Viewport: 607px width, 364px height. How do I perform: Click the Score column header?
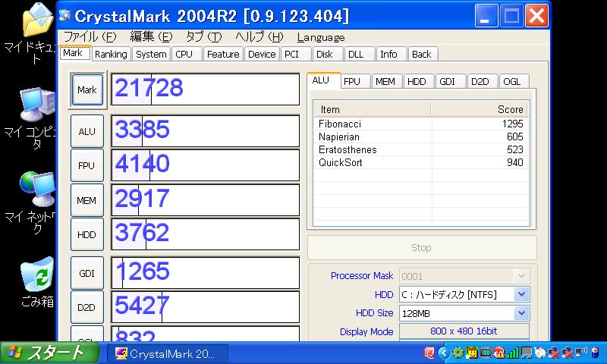tap(480, 109)
